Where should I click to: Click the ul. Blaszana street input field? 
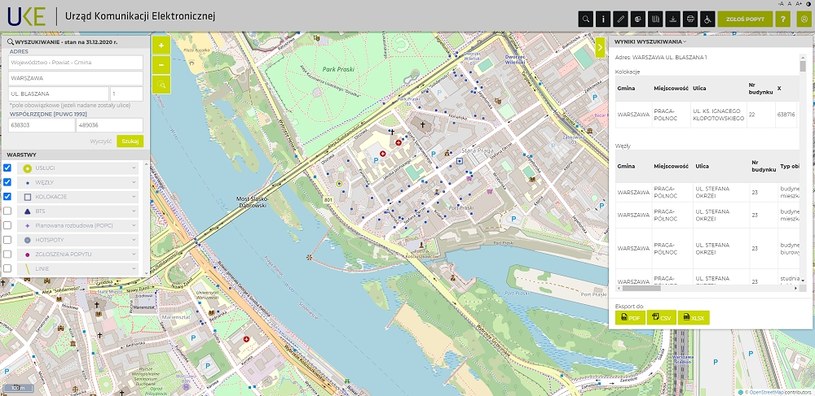click(x=59, y=94)
